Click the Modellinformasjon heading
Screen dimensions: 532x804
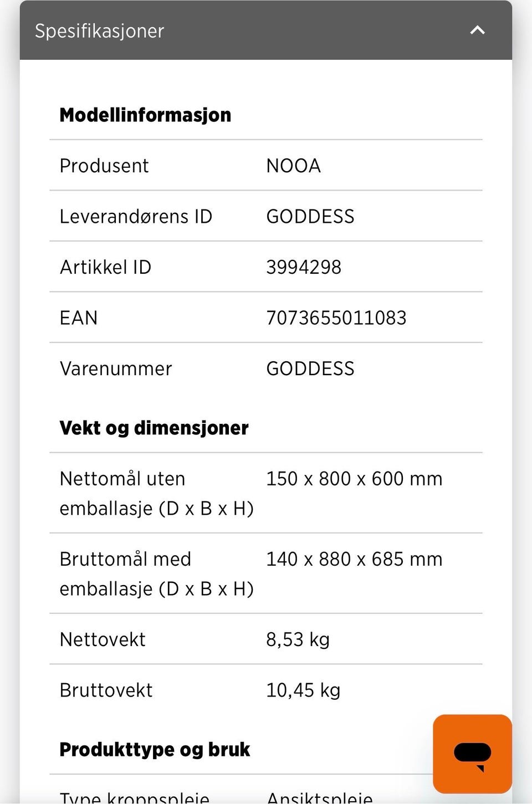coord(145,115)
